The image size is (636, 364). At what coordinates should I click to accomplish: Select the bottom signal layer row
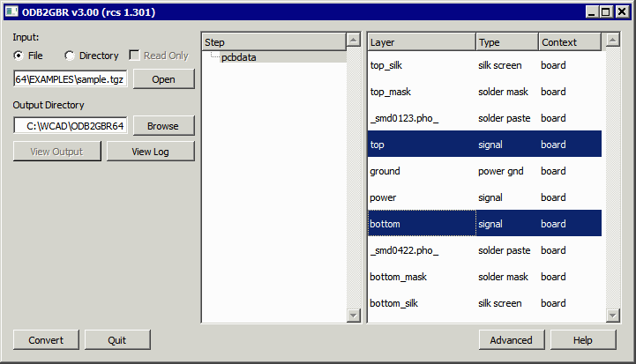tap(484, 224)
